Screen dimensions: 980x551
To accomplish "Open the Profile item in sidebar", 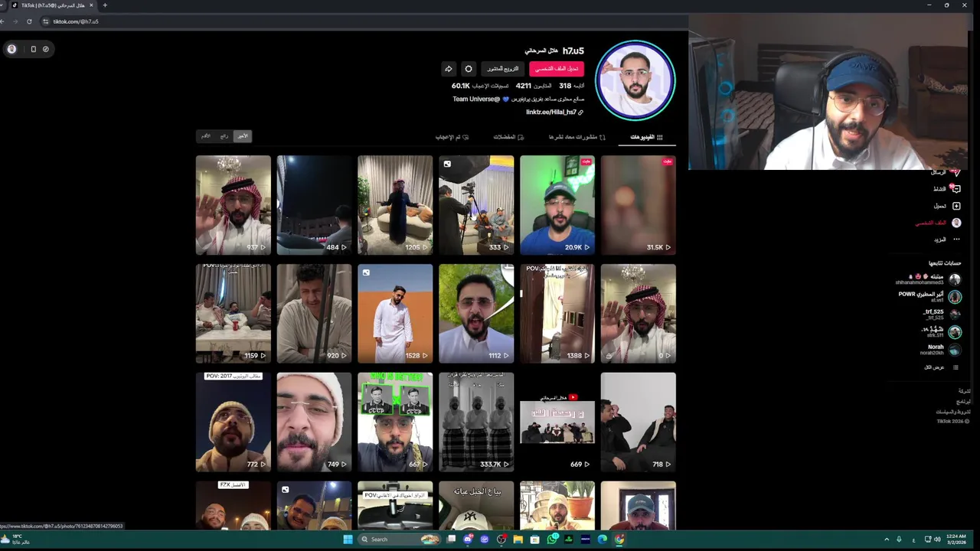I will point(939,223).
